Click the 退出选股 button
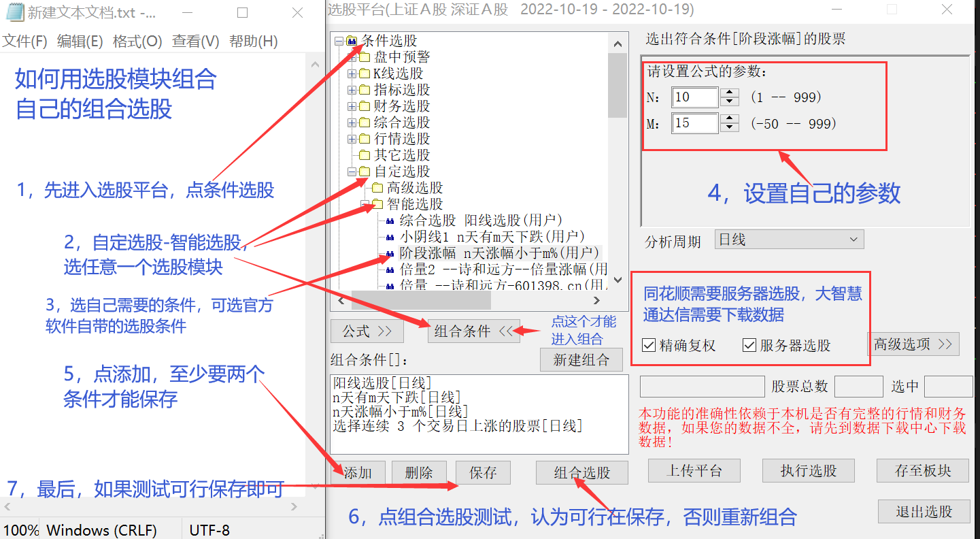 coord(924,512)
